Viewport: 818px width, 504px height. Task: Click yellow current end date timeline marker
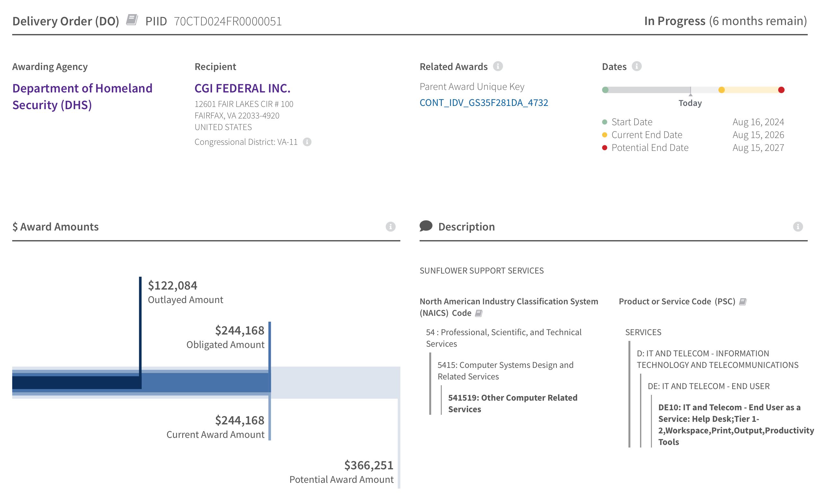tap(721, 90)
